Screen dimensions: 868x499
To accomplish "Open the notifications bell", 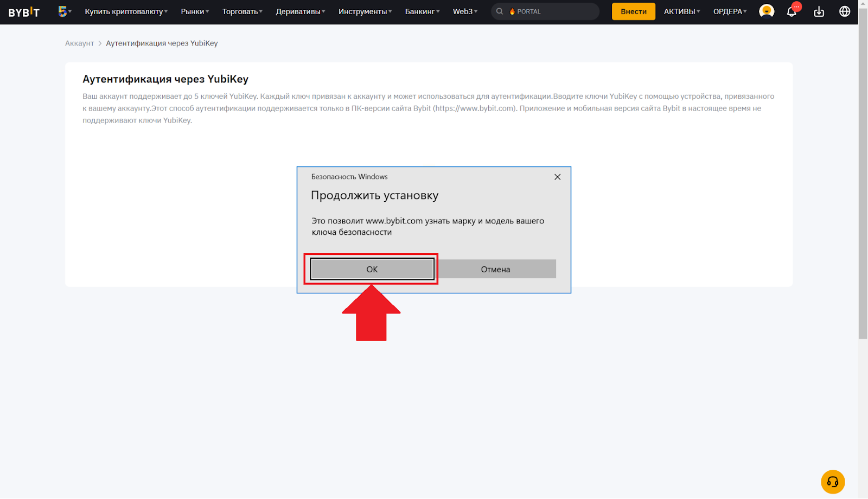I will click(792, 11).
